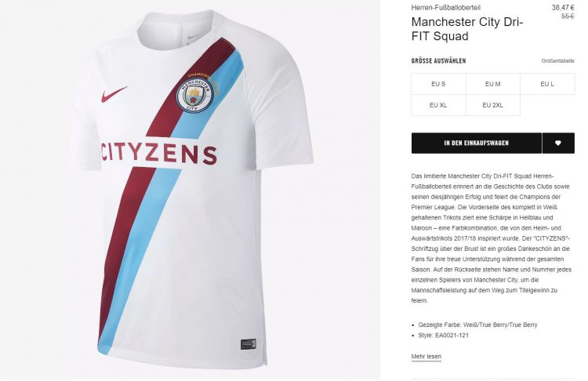Open the Größentabelle size chart link
The width and height of the screenshot is (588, 381).
coord(557,60)
